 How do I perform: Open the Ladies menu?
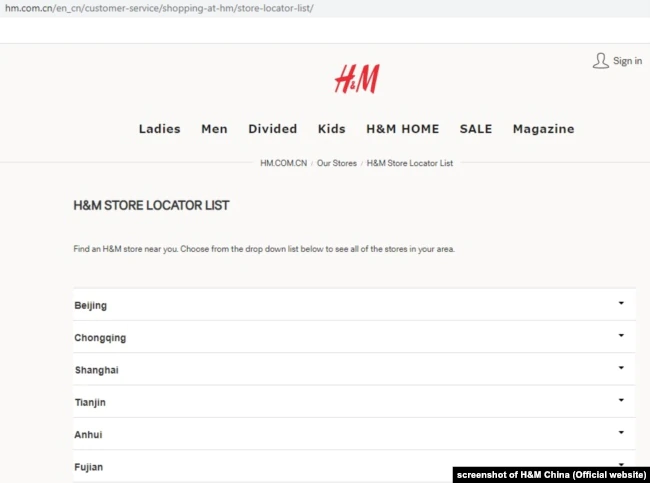click(x=159, y=129)
